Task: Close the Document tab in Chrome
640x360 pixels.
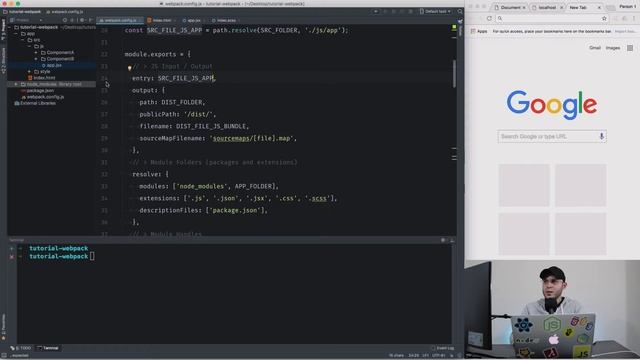Action: 524,7
